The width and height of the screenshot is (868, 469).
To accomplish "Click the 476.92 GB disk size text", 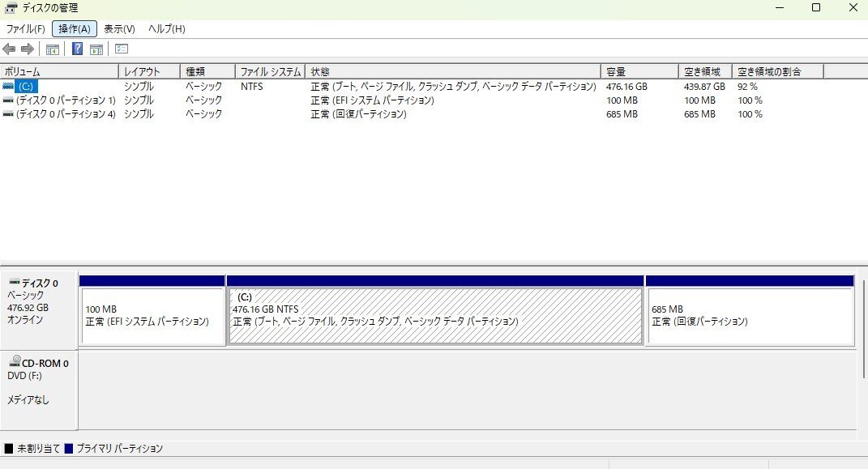I will click(x=28, y=308).
